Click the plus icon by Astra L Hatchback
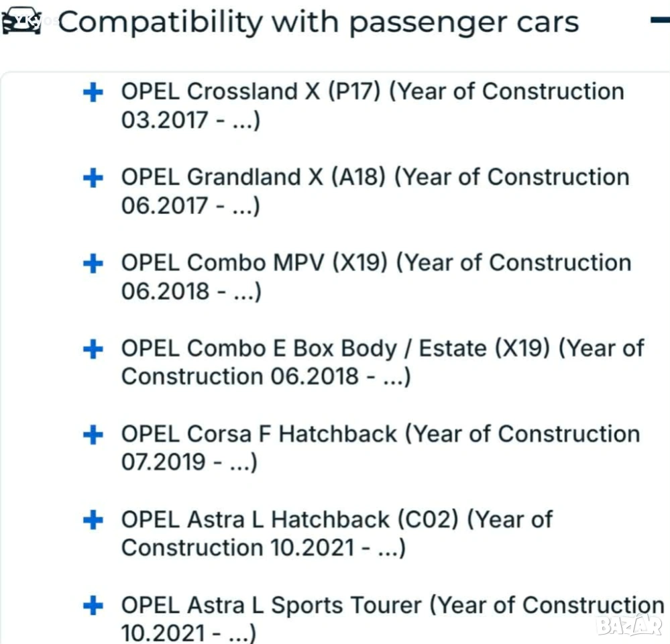This screenshot has height=644, width=670. coord(93,521)
